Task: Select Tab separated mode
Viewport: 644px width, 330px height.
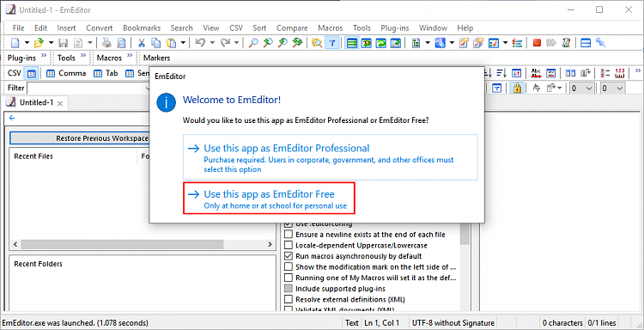Action: [106, 74]
